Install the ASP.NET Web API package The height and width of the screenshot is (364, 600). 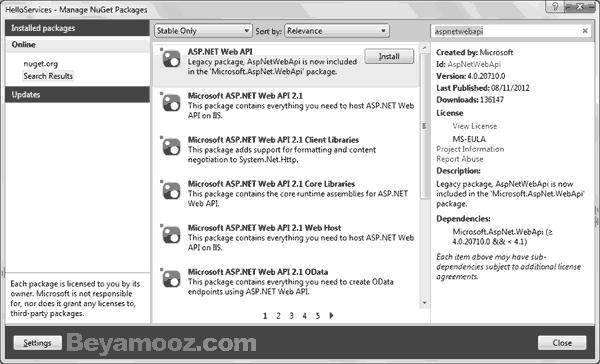click(389, 57)
